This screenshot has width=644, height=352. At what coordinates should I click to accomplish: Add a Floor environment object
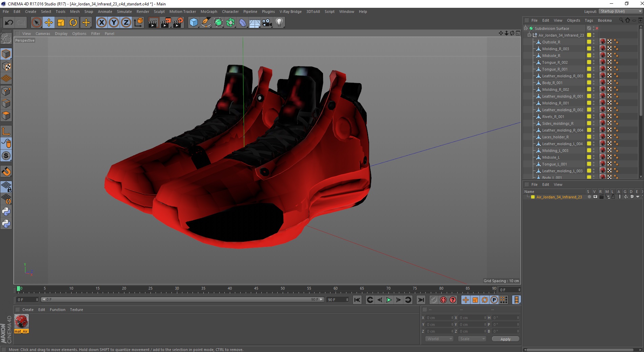coord(255,23)
